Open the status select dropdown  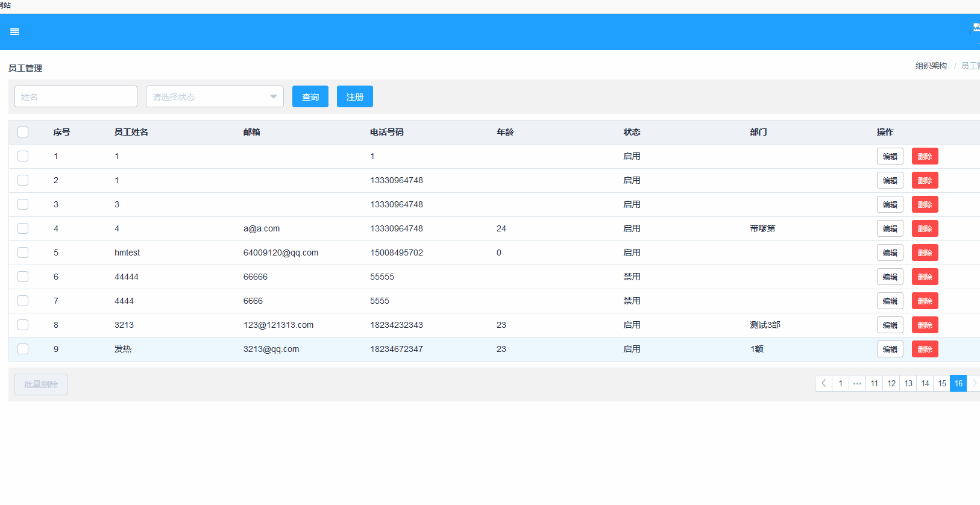[x=215, y=96]
